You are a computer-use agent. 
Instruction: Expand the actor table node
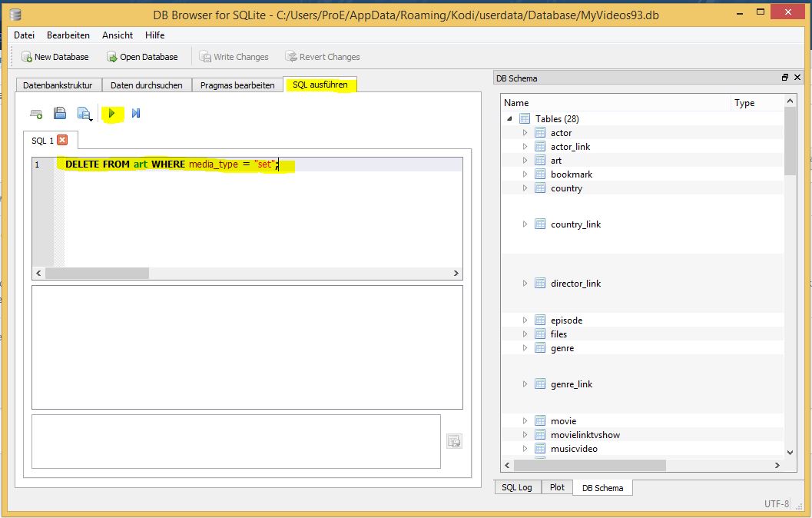pyautogui.click(x=525, y=133)
